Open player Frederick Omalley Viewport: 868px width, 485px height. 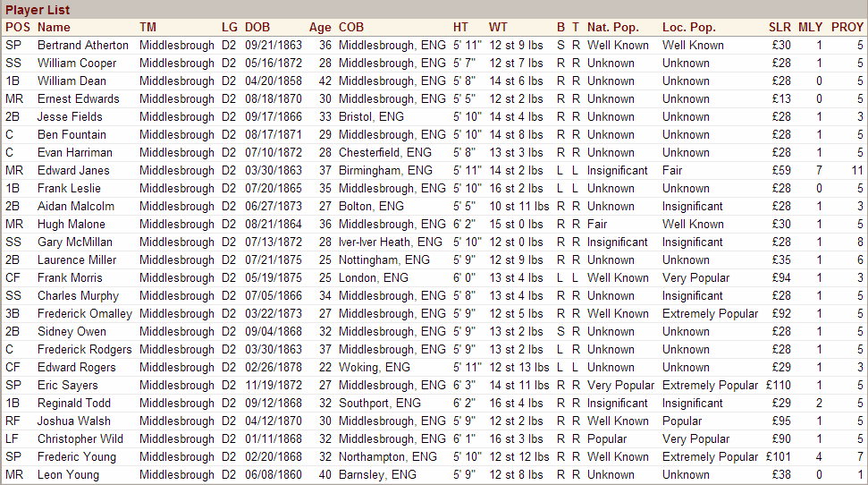click(85, 313)
